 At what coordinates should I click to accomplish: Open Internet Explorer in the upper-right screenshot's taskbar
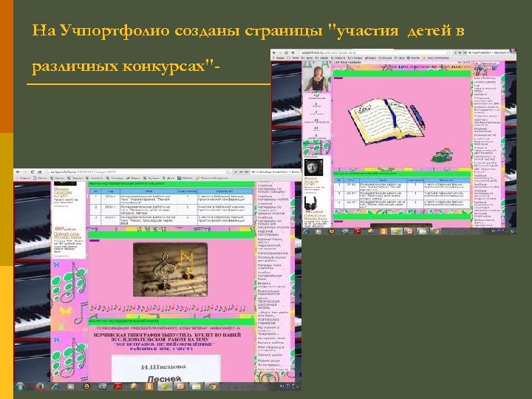click(305, 231)
